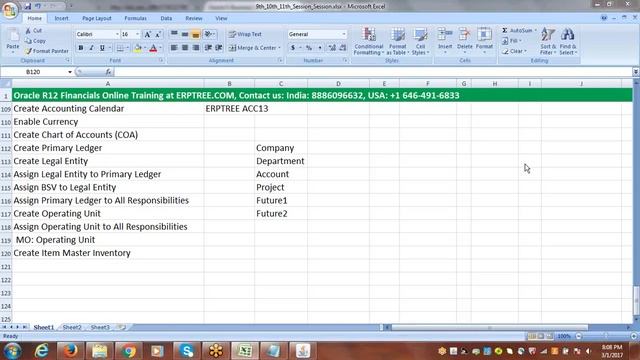Click the Format Painter brush
640x360 pixels.
[28, 51]
